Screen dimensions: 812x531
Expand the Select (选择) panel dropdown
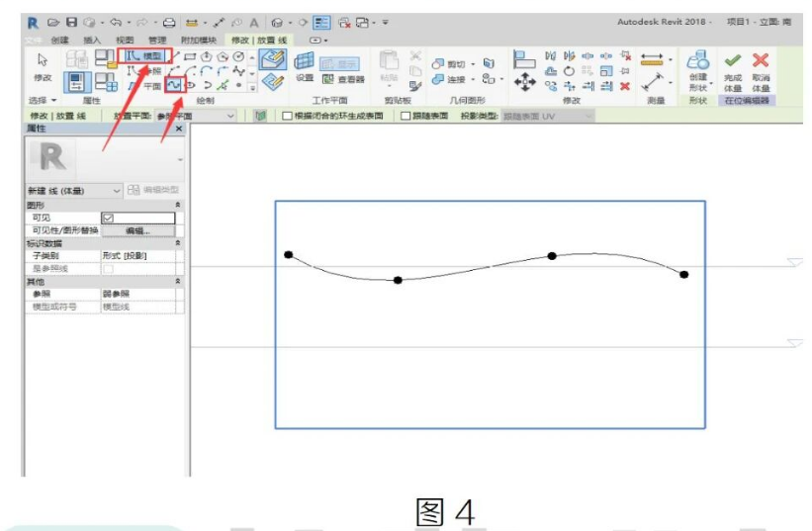(x=43, y=100)
